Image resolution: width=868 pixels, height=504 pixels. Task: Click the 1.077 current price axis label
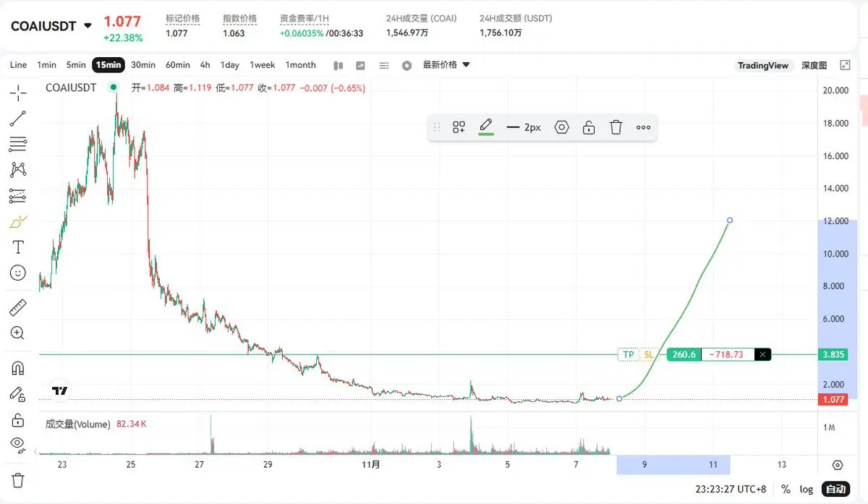coord(834,399)
